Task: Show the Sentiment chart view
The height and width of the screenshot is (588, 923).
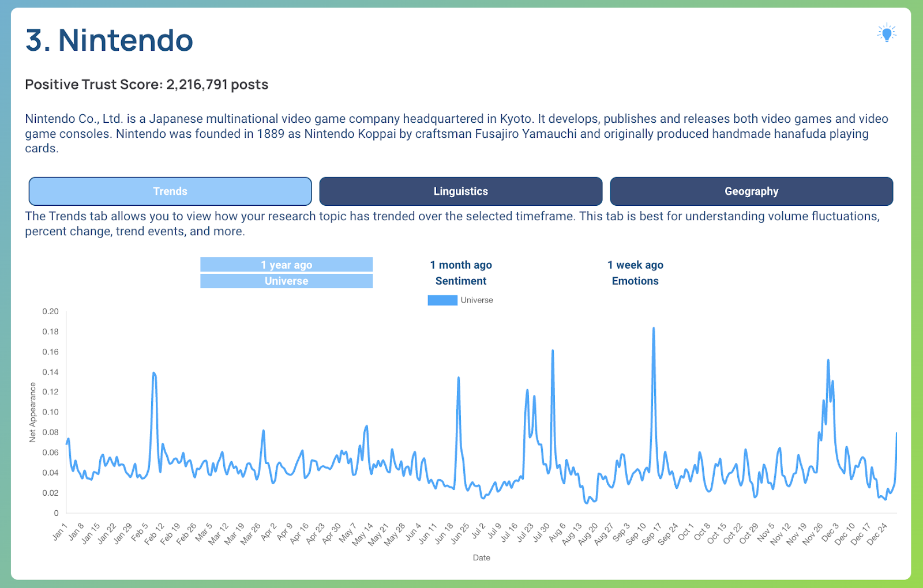Action: [x=460, y=281]
